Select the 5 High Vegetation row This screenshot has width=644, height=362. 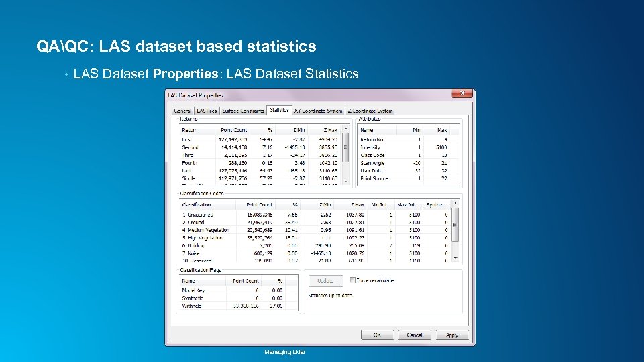(x=315, y=237)
